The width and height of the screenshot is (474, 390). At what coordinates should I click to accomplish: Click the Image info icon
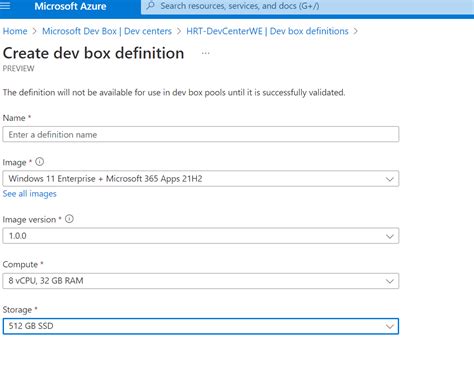tap(40, 162)
